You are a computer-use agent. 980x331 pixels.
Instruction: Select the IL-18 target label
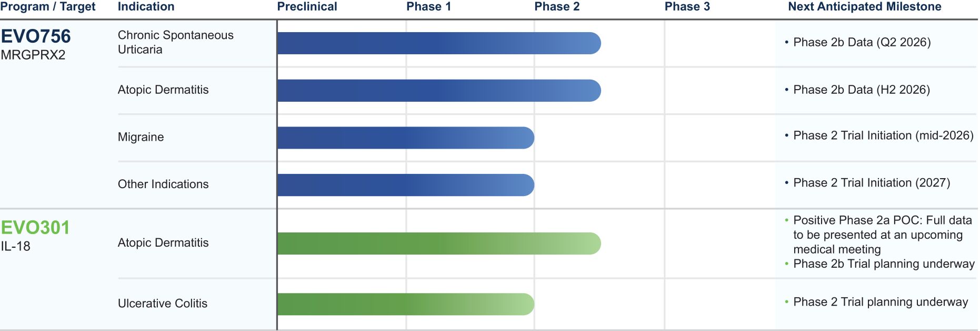click(x=16, y=246)
